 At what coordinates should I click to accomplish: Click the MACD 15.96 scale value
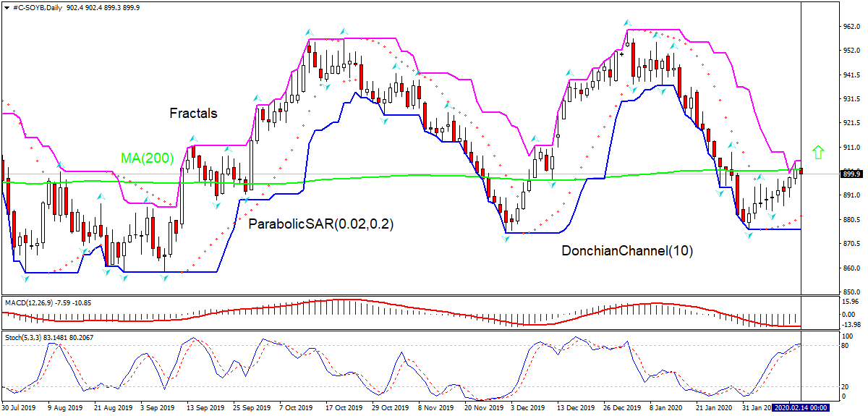click(x=850, y=302)
